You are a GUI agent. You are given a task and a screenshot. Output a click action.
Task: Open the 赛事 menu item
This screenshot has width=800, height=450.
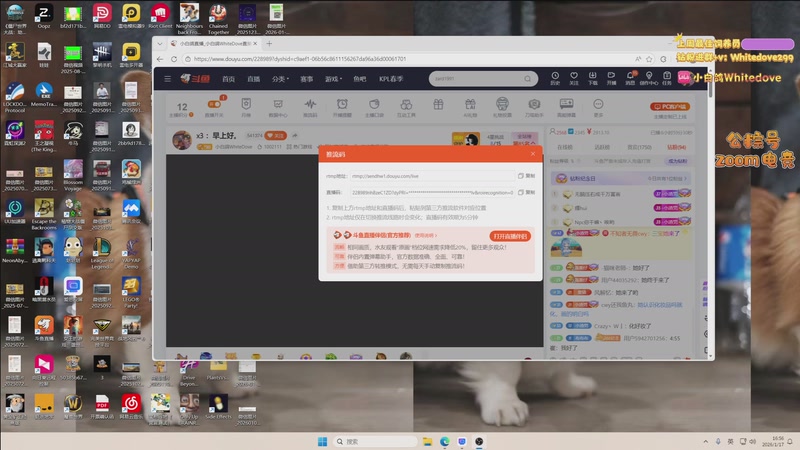pyautogui.click(x=307, y=79)
